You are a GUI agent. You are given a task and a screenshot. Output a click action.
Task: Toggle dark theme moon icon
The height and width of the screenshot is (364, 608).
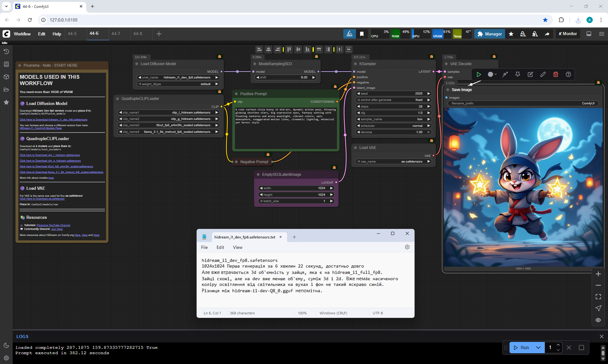(x=6, y=345)
